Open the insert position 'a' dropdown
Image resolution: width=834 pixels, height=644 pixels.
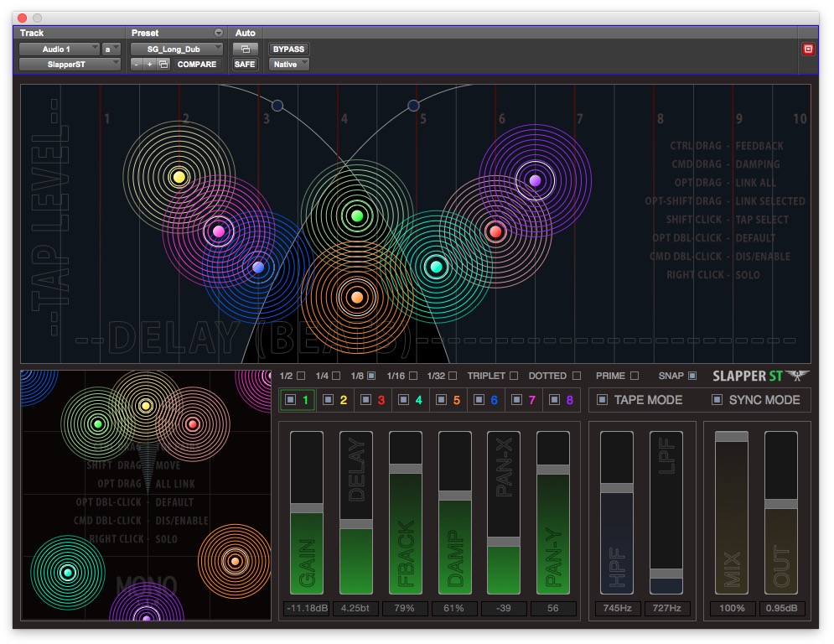111,49
